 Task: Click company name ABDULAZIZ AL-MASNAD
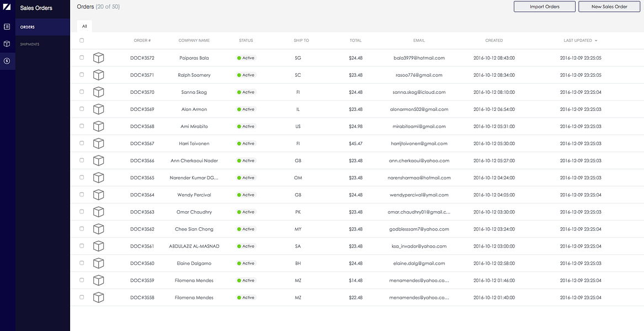(194, 247)
